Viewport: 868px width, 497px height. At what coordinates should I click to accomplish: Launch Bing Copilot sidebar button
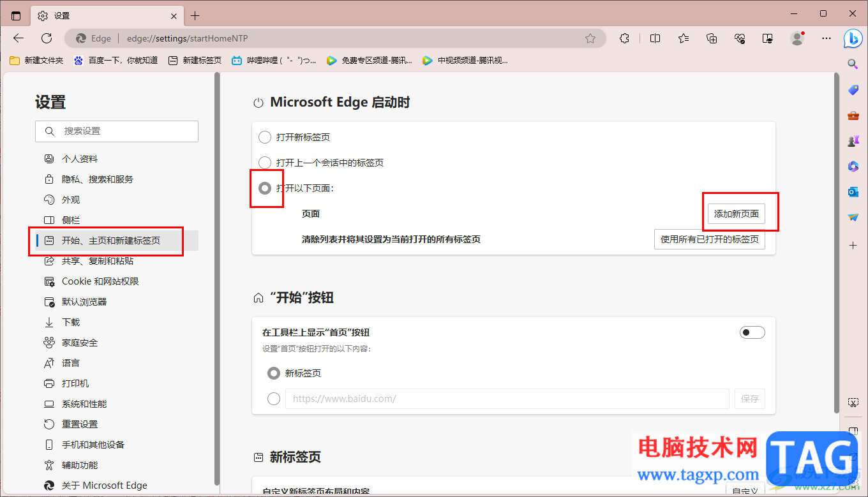(x=853, y=38)
